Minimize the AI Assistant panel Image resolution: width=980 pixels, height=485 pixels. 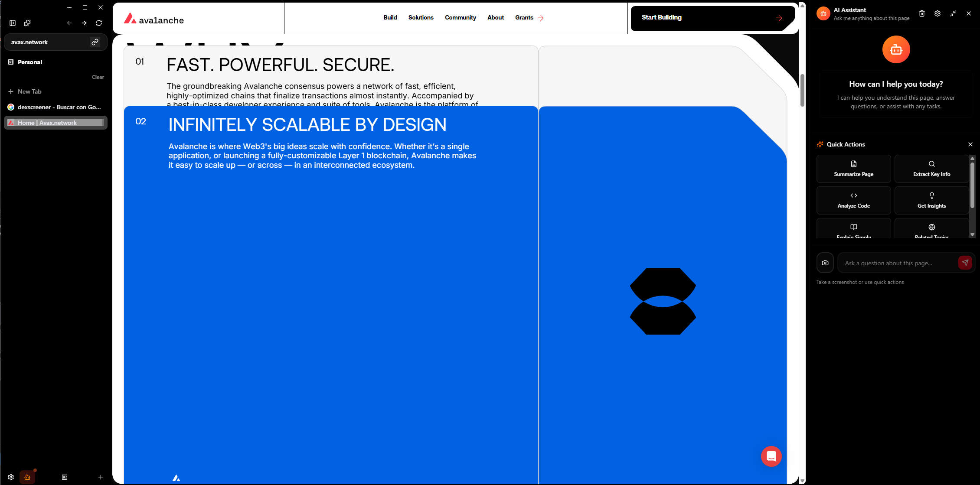(x=953, y=13)
